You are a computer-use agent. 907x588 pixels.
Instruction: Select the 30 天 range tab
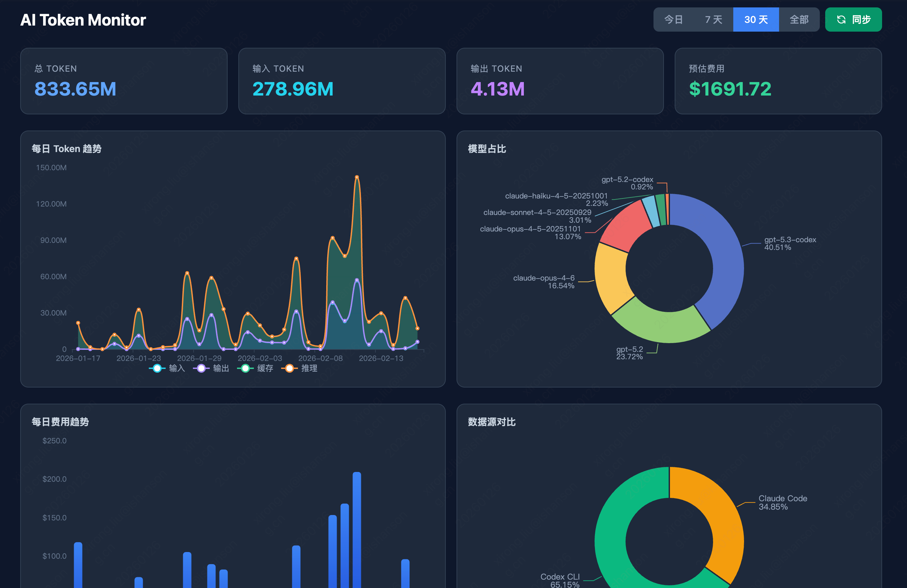click(756, 20)
